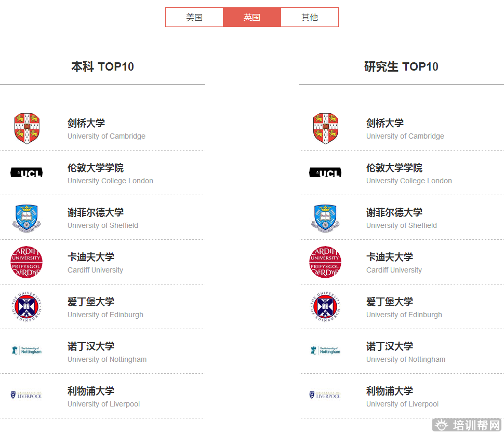Click 'University of Cambridge' text under 研究生 TOP10
This screenshot has height=434, width=504.
pos(405,136)
